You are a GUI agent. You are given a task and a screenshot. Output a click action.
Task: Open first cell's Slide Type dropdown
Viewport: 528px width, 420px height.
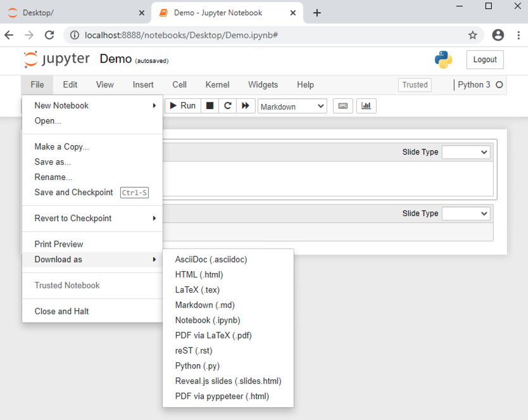tap(466, 152)
